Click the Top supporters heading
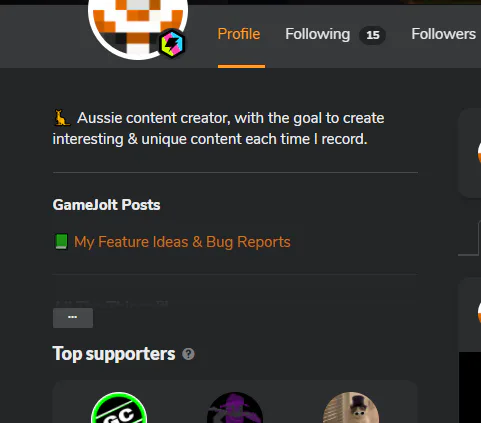 click(x=114, y=354)
